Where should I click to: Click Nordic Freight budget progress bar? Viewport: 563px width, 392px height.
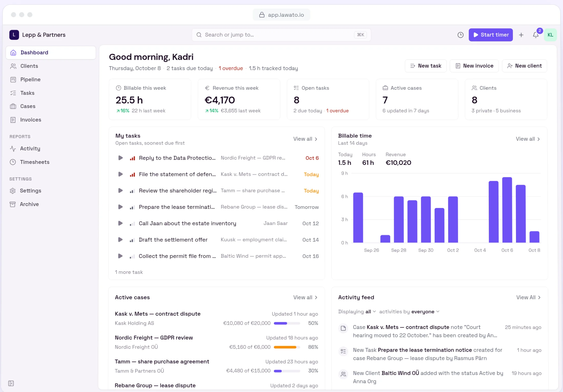(x=287, y=347)
